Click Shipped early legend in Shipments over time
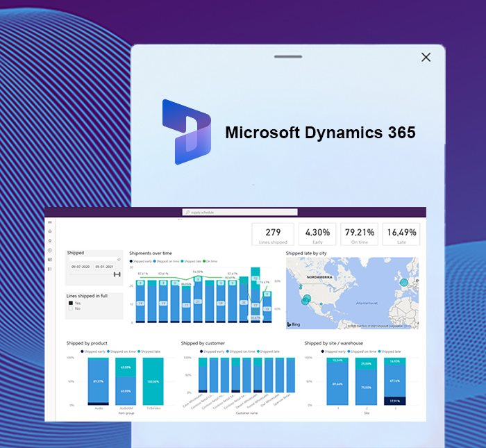 click(x=141, y=261)
